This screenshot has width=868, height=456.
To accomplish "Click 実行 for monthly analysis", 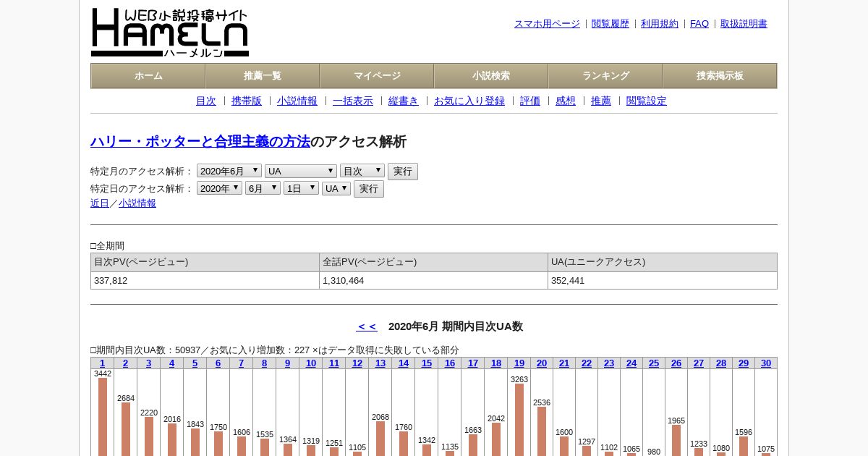I will pyautogui.click(x=403, y=172).
